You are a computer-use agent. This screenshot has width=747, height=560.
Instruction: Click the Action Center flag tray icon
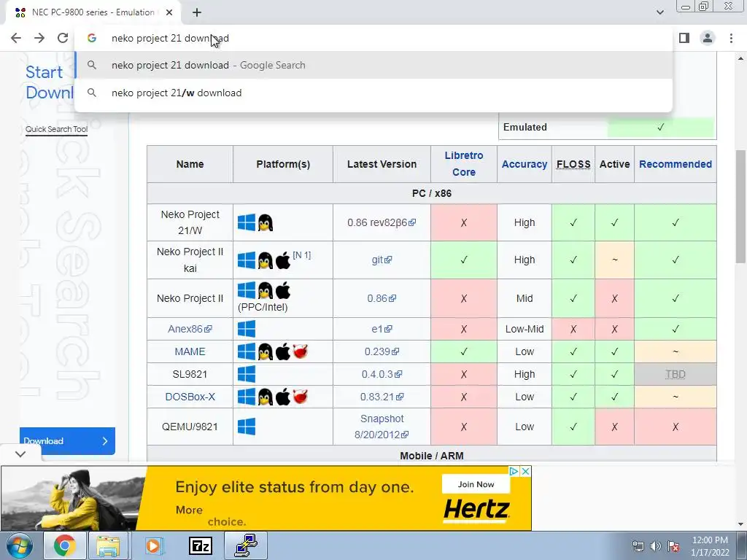(673, 546)
